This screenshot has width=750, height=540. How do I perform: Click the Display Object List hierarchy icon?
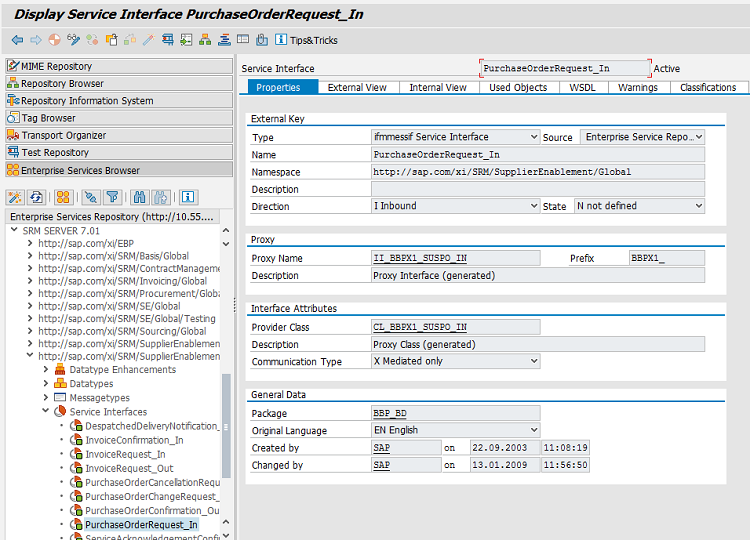[205, 40]
